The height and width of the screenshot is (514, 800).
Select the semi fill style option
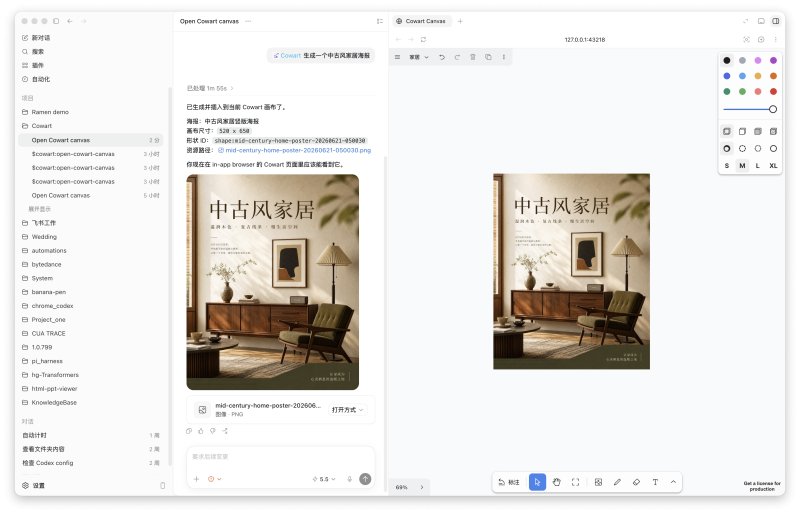pyautogui.click(x=742, y=132)
